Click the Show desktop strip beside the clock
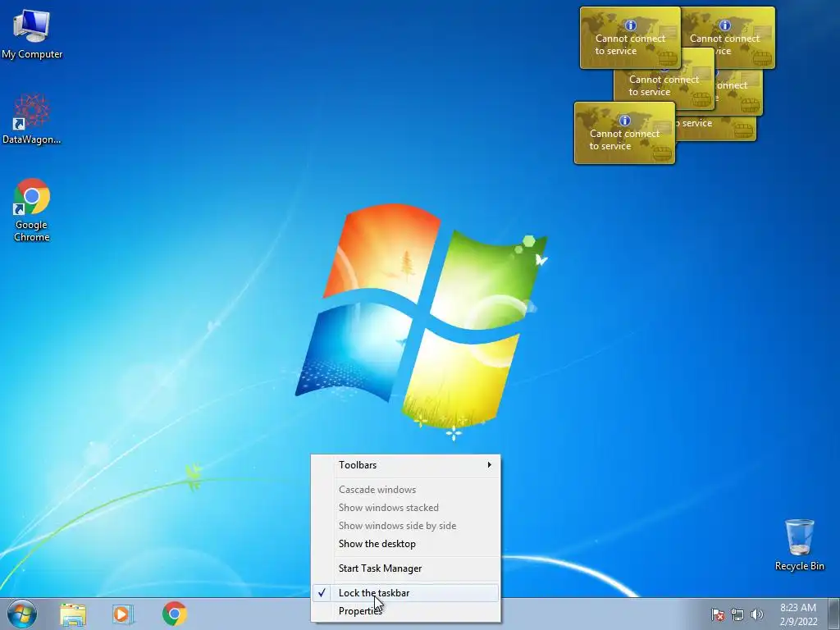 tap(834, 614)
